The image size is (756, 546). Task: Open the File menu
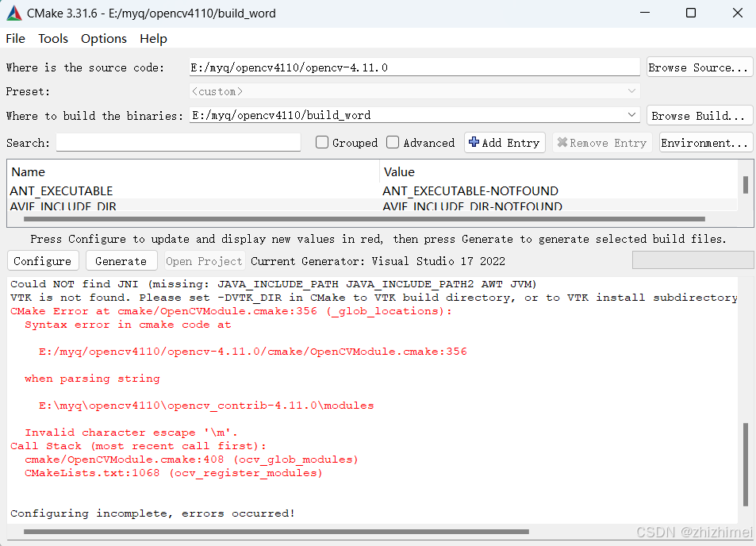(15, 39)
